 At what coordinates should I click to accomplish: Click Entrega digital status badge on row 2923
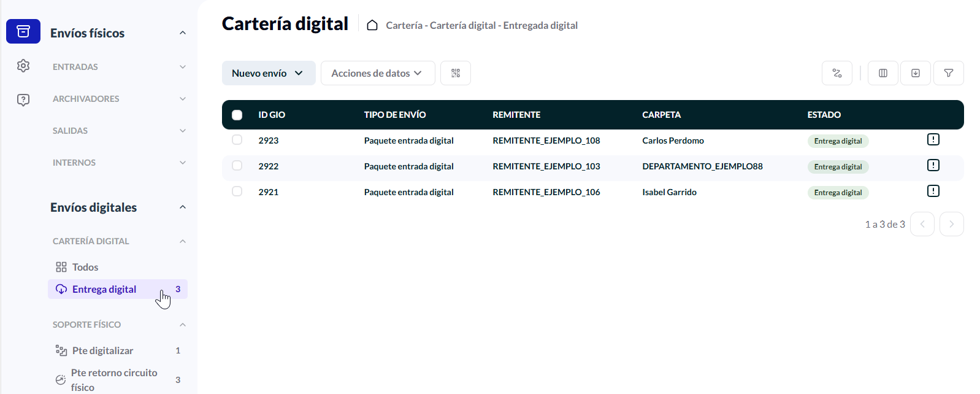click(838, 141)
